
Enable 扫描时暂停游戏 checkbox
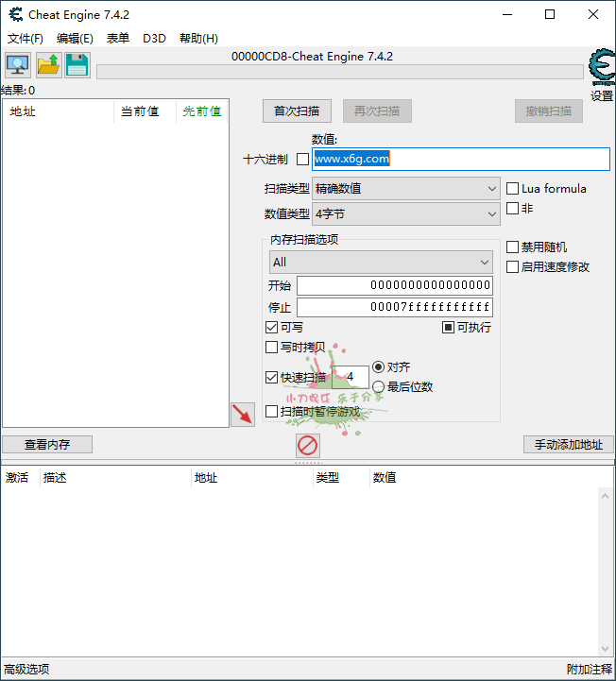click(271, 411)
